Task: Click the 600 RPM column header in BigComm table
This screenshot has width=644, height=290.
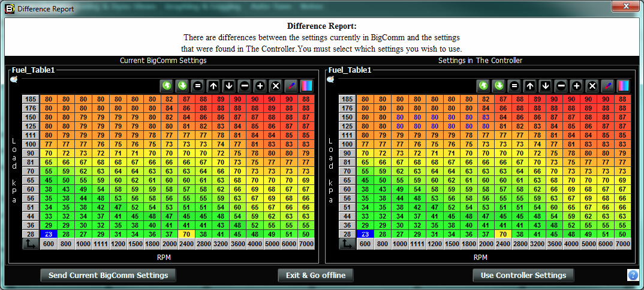Action: (x=49, y=244)
